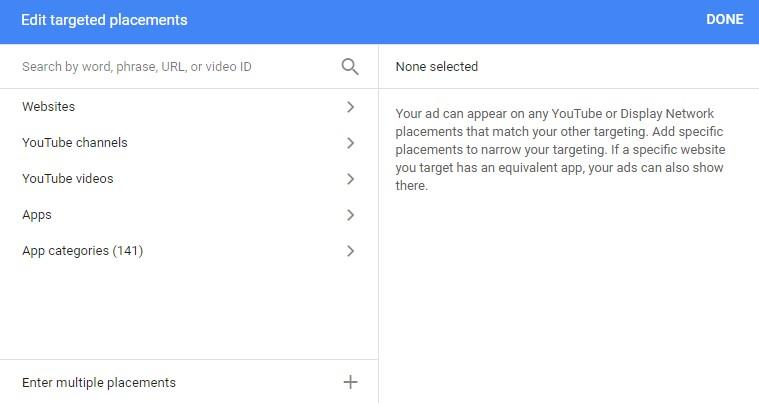Select the YouTube videos list item

[189, 179]
